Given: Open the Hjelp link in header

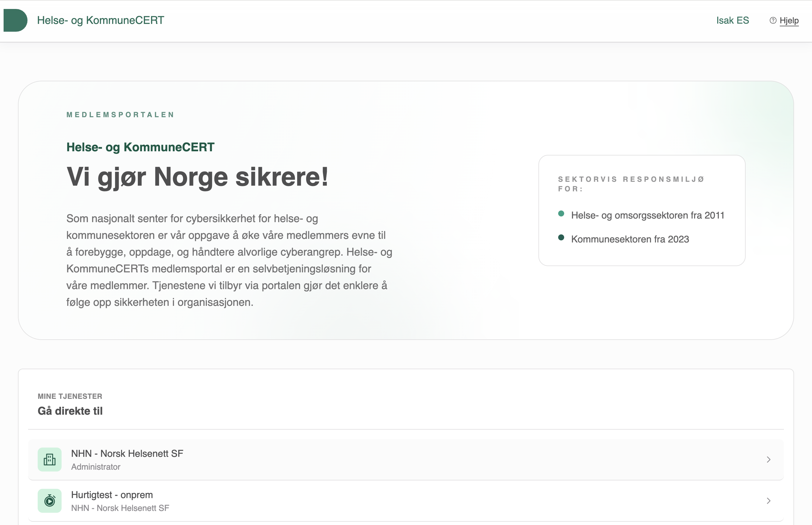Looking at the screenshot, I should coord(789,20).
